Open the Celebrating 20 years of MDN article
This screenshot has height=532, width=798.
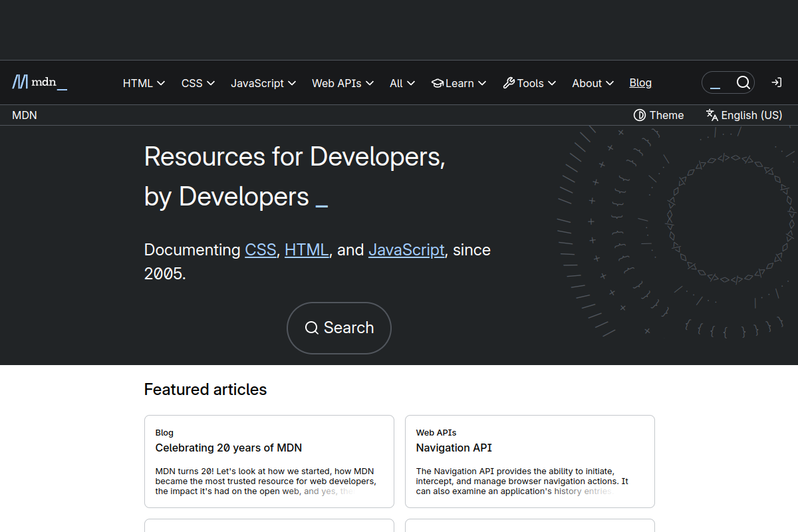click(x=229, y=448)
